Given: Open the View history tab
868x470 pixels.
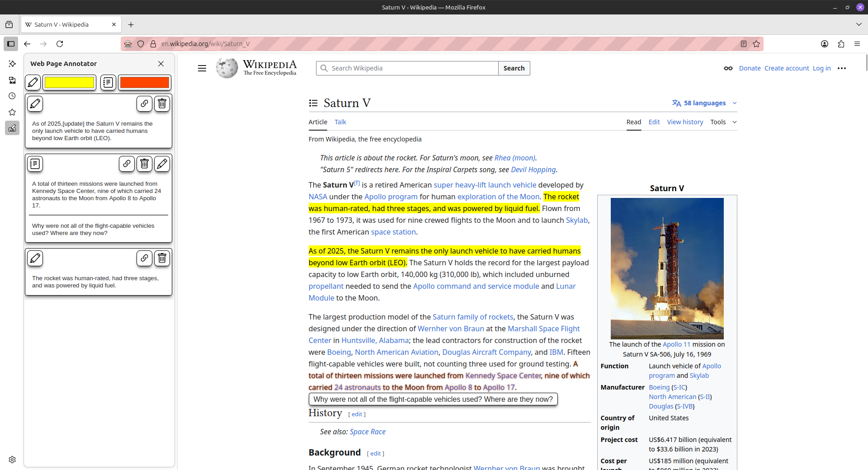Looking at the screenshot, I should (684, 122).
